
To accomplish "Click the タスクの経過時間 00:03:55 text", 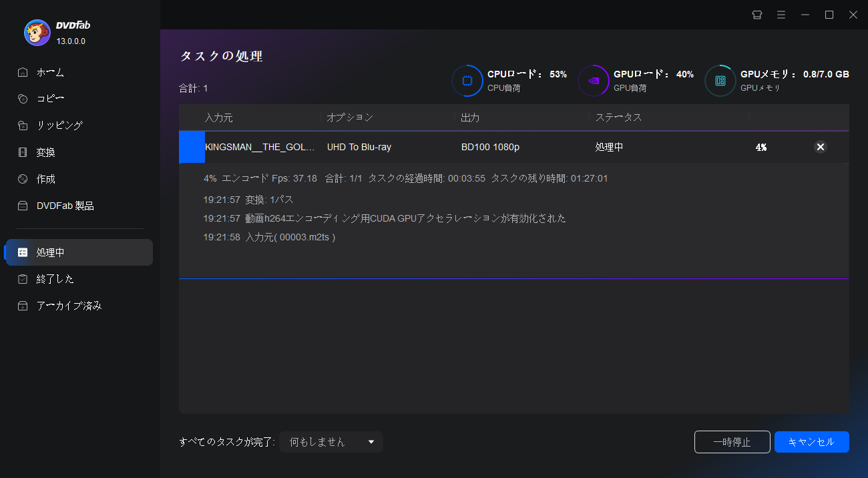I will [426, 178].
